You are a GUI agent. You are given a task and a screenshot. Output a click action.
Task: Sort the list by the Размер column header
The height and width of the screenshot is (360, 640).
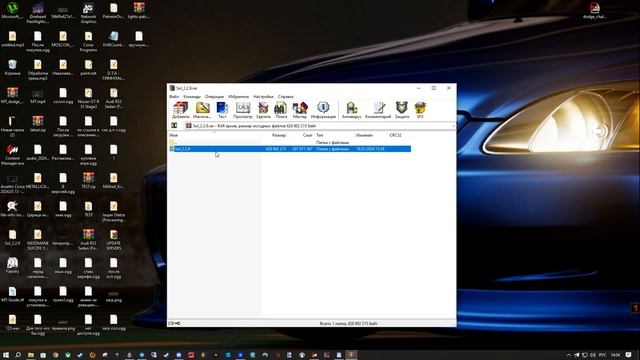tap(279, 135)
